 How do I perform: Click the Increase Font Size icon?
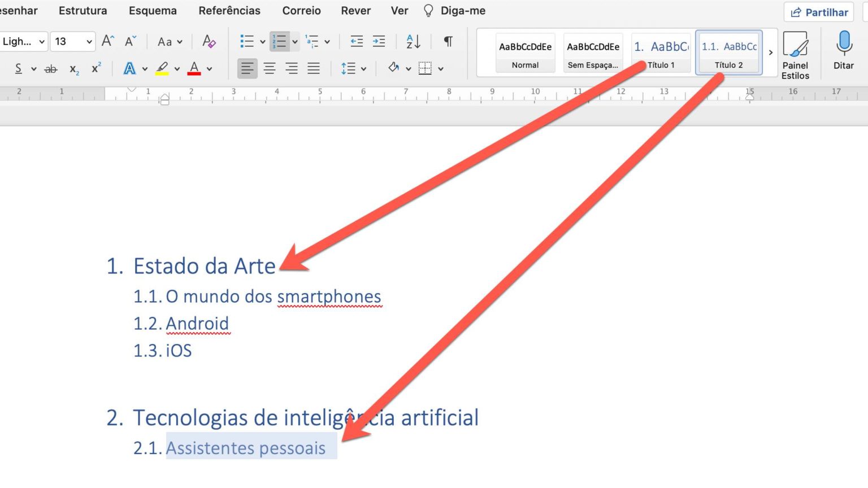[108, 41]
